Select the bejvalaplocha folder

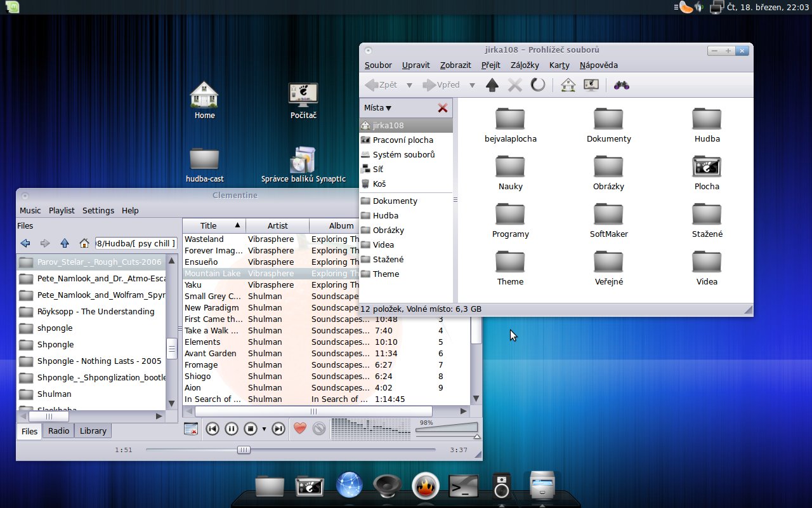pos(510,125)
